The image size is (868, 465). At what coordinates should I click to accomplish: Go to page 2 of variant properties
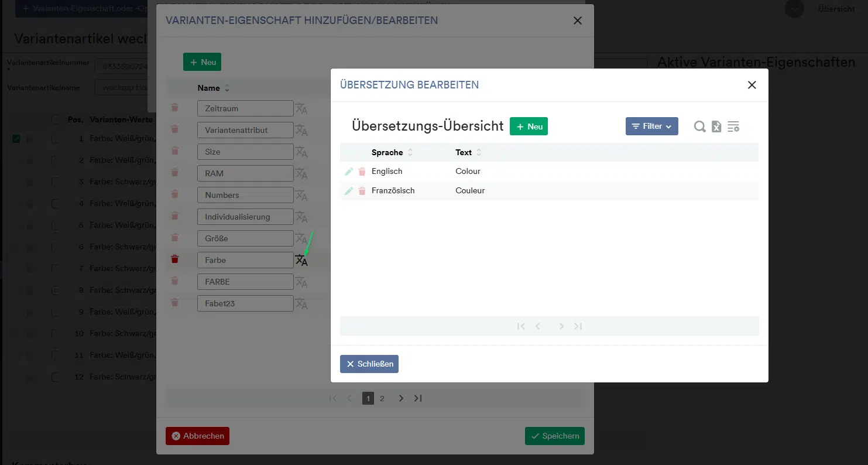coord(382,399)
